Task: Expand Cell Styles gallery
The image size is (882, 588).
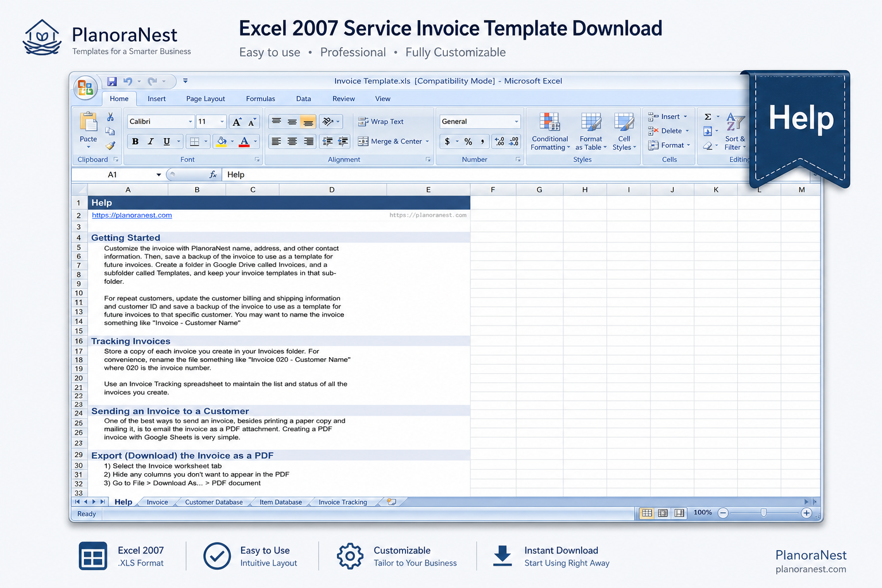Action: tap(624, 131)
